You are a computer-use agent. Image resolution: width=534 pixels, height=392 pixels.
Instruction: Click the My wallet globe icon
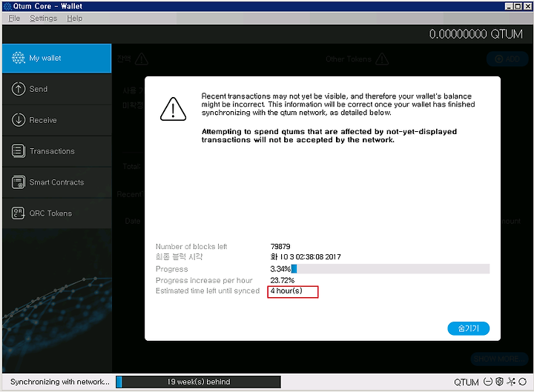[19, 58]
